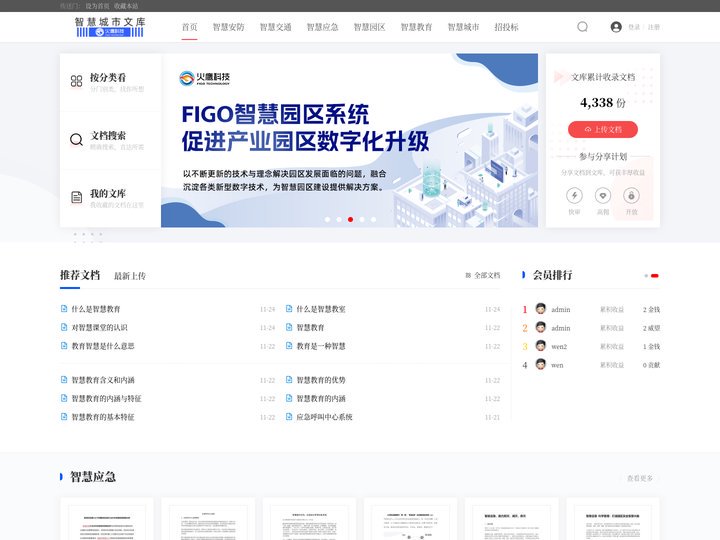The width and height of the screenshot is (720, 540).
Task: Select the active red carousel dot
Action: 350,219
